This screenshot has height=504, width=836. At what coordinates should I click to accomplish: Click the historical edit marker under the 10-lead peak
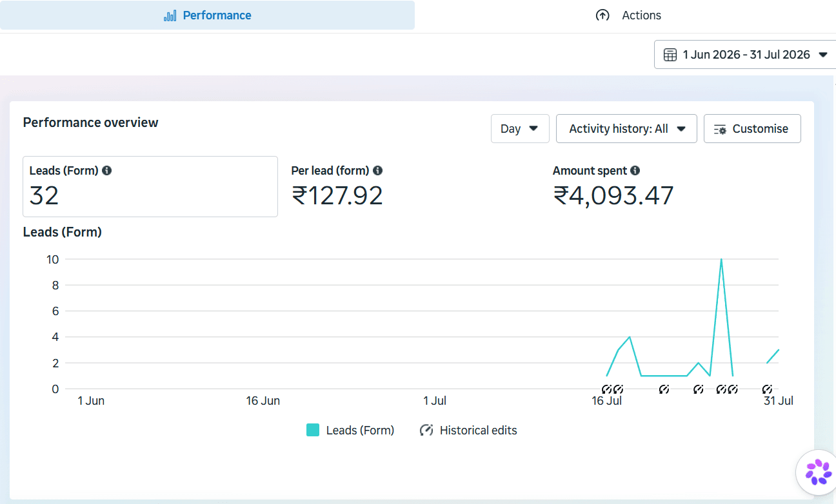click(x=721, y=389)
